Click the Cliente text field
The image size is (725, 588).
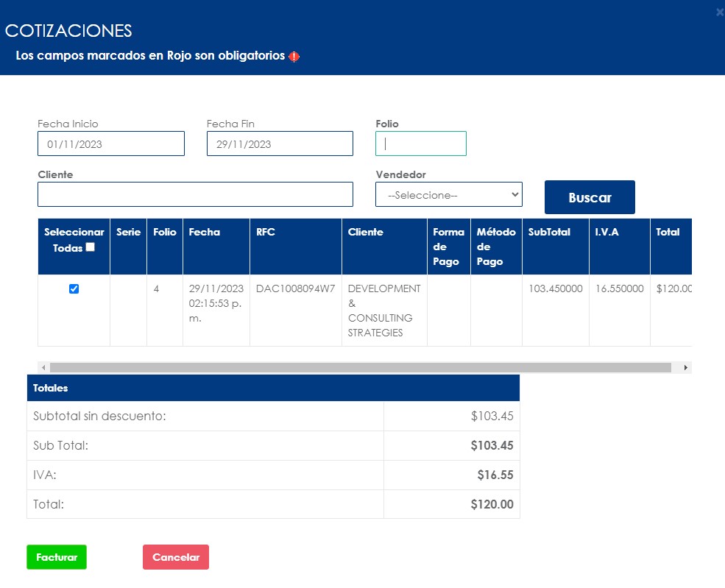pyautogui.click(x=195, y=194)
